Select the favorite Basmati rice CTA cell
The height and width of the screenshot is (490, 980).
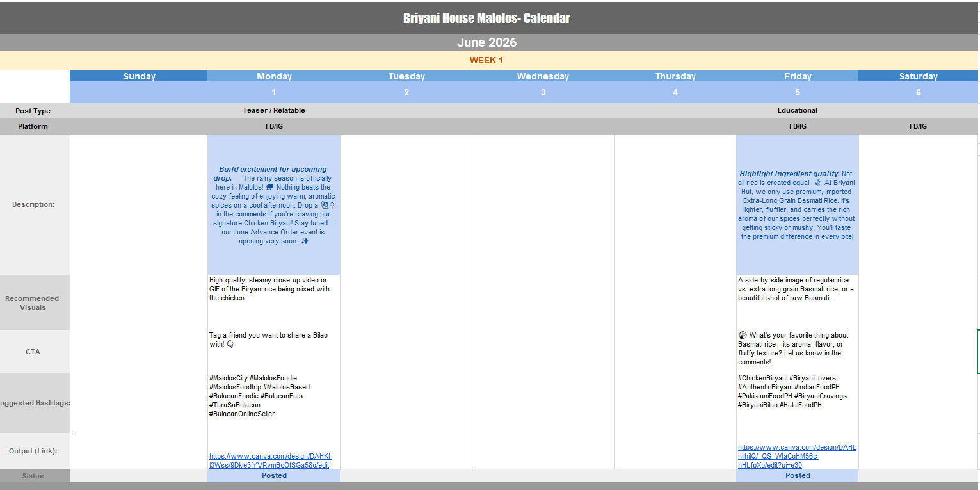[798, 351]
